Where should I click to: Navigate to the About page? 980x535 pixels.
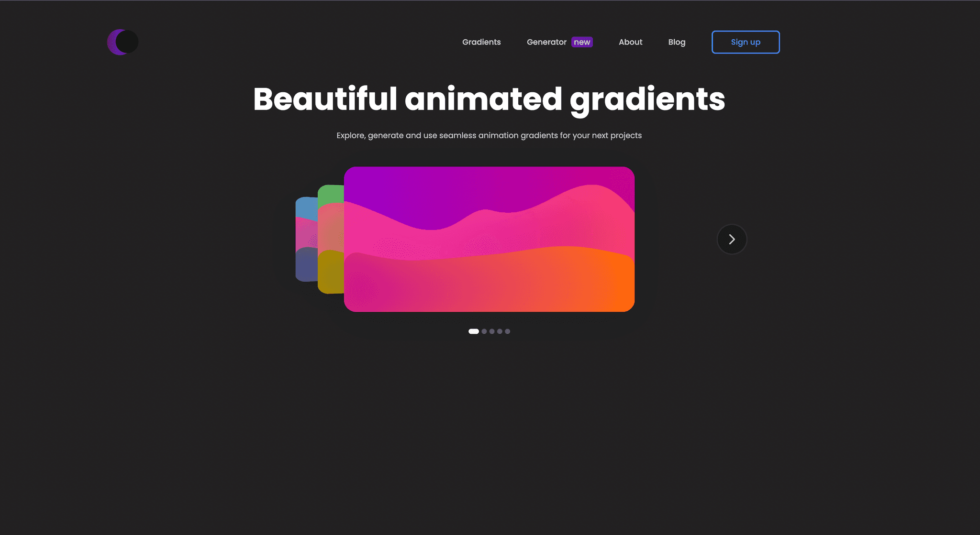[630, 42]
